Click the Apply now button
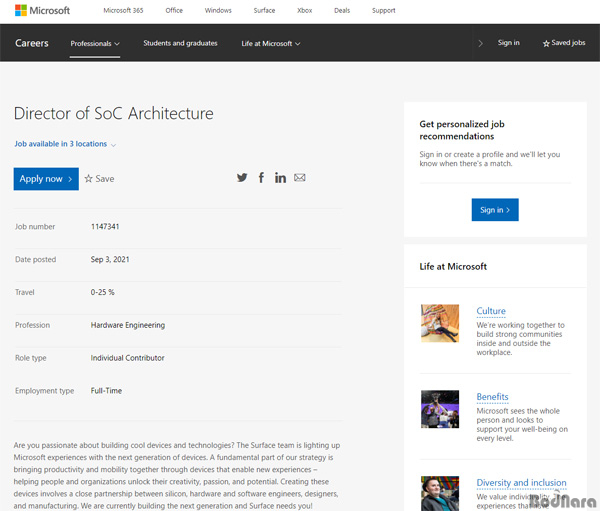Viewport: 600px width, 511px height. [46, 179]
